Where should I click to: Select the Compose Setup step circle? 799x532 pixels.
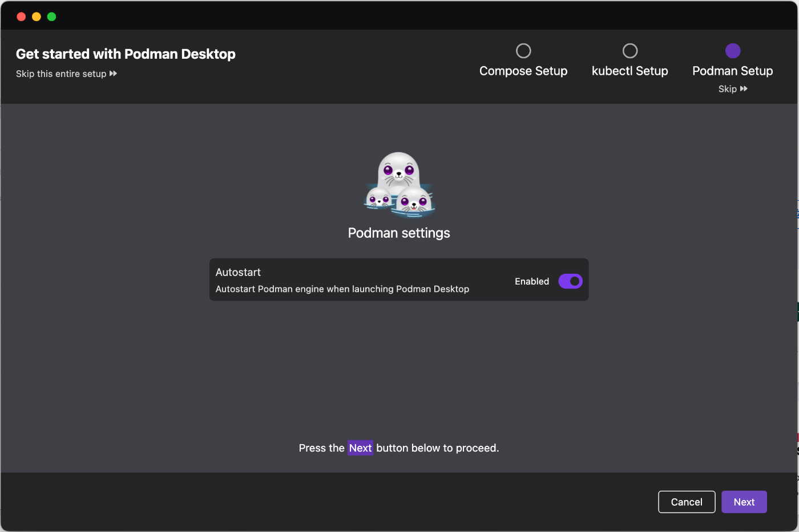[x=523, y=51]
